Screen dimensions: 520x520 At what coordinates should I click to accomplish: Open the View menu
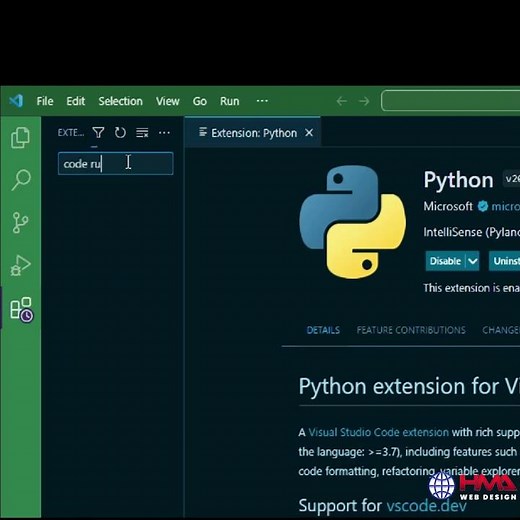168,101
